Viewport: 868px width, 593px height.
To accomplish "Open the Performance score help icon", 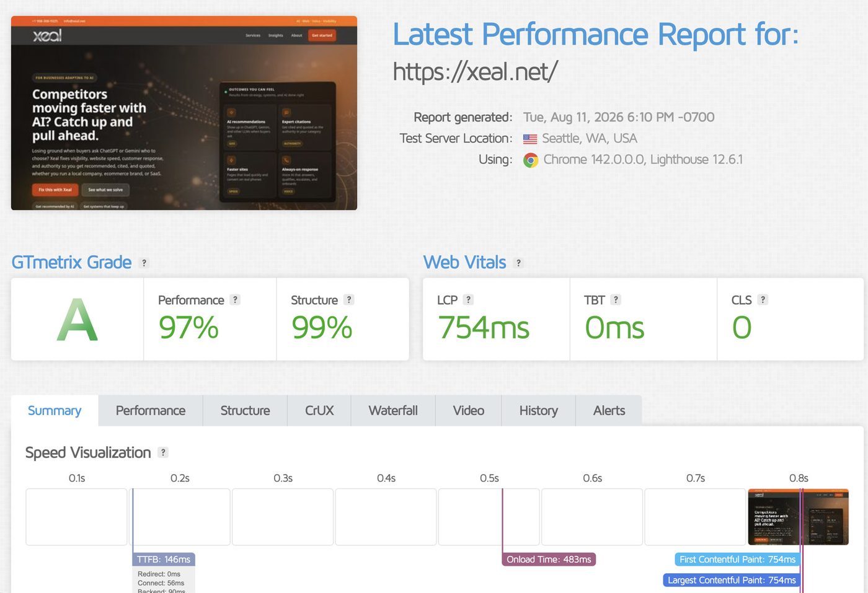I will pos(235,299).
